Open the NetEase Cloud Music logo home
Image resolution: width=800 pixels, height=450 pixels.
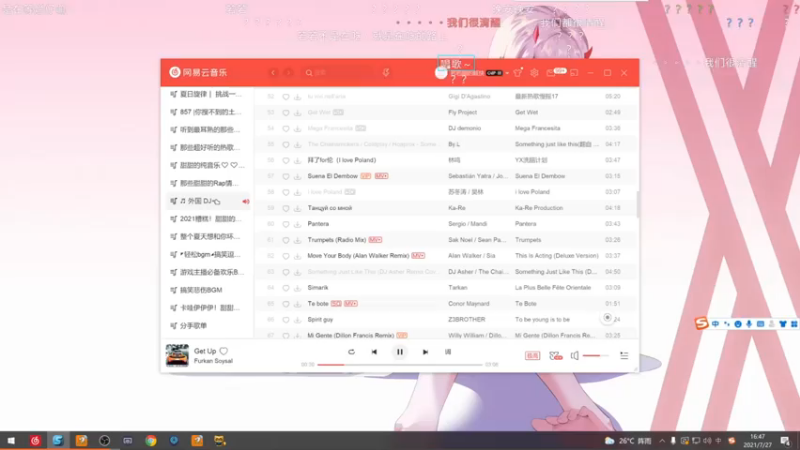198,72
